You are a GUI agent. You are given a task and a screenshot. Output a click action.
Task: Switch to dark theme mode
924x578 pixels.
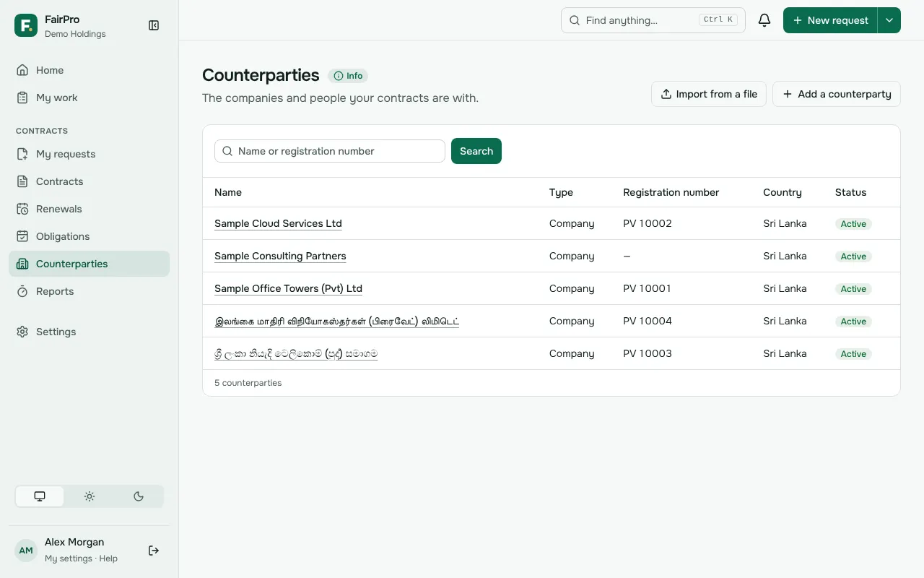(139, 496)
